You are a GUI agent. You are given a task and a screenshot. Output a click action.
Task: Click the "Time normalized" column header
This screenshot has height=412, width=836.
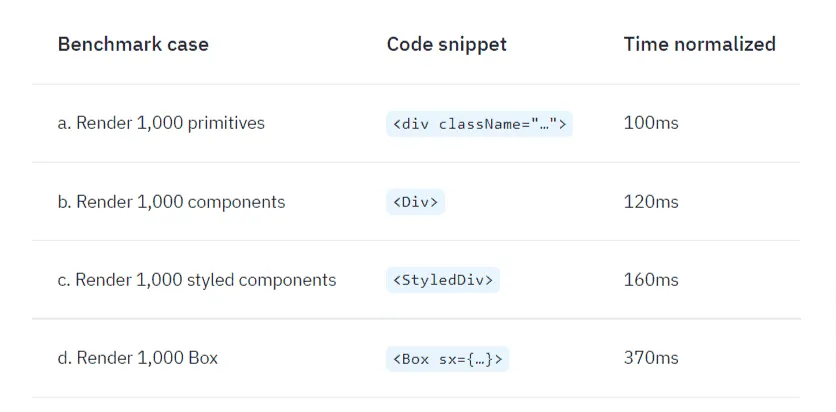(699, 44)
